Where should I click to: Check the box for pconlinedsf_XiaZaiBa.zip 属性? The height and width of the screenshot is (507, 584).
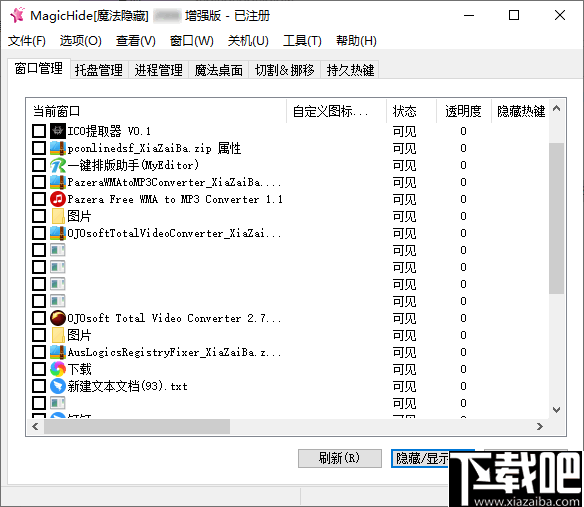[39, 148]
